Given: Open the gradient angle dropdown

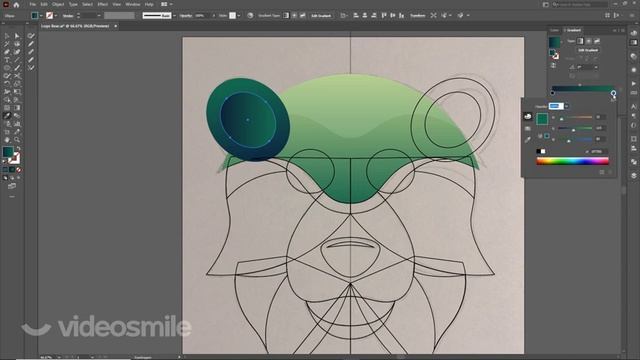Looking at the screenshot, I should coord(596,67).
